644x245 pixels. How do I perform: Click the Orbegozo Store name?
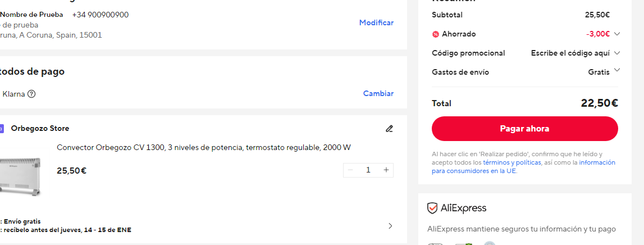[x=40, y=128]
